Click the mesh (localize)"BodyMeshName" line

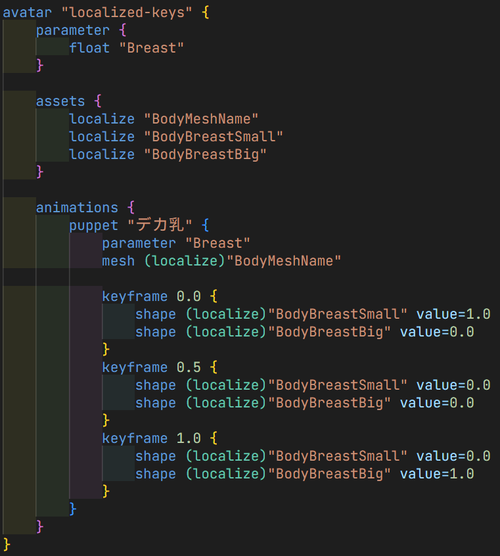[x=222, y=261]
